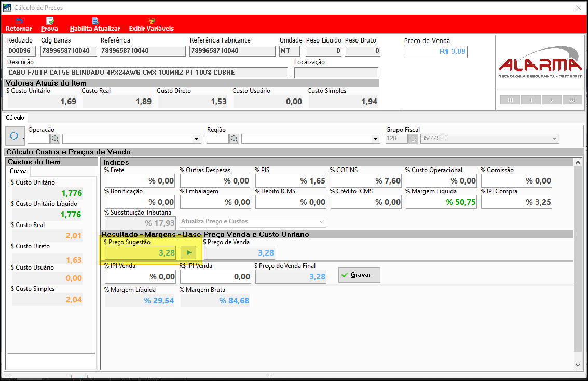The image size is (588, 381).
Task: Click Preço Sugestão field 3,28
Action: 140,252
